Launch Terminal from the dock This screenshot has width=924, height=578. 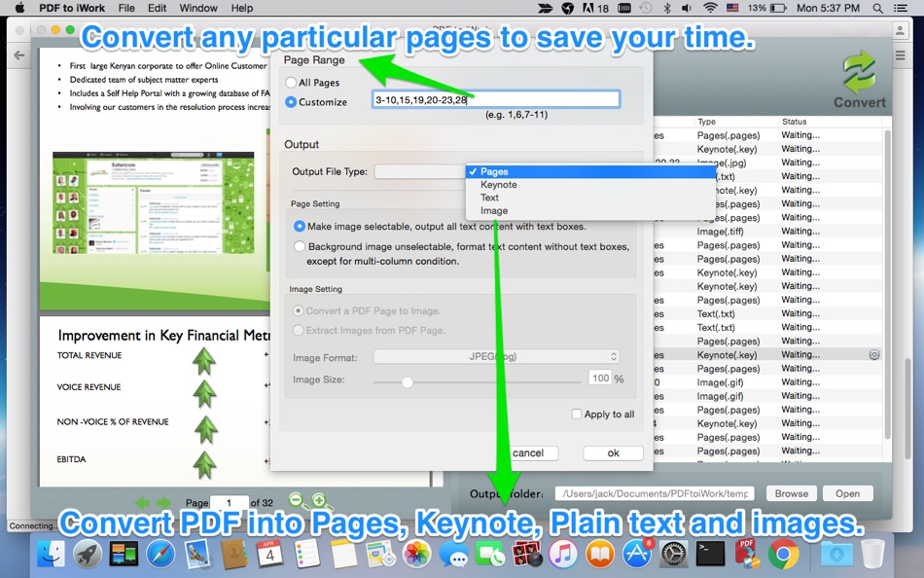(709, 555)
